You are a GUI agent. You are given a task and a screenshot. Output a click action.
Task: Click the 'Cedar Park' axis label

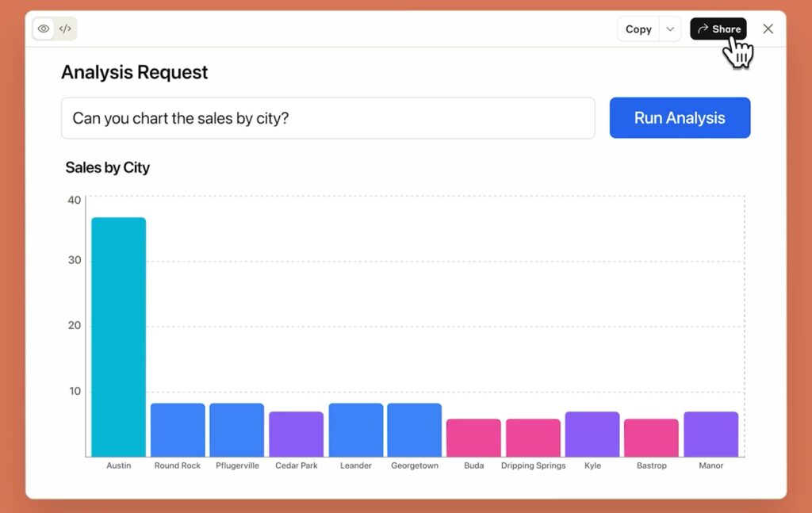click(297, 465)
